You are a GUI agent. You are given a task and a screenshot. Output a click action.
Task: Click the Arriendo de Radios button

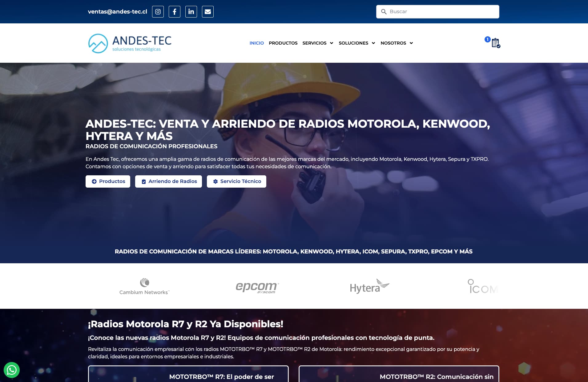click(x=168, y=181)
